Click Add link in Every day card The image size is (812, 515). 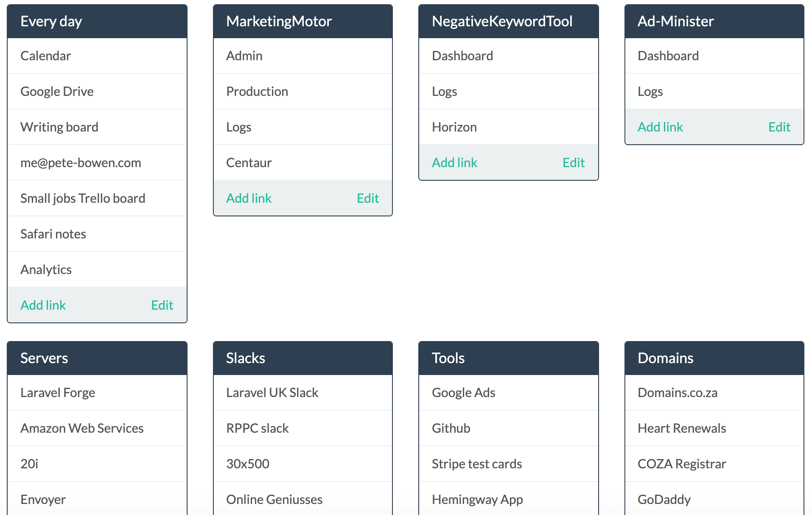[x=43, y=305]
